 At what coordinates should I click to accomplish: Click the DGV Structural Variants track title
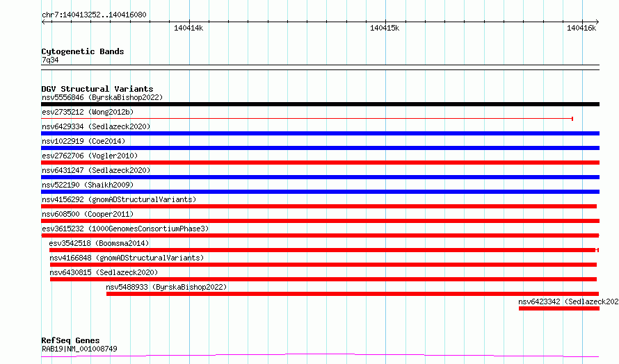(x=97, y=89)
